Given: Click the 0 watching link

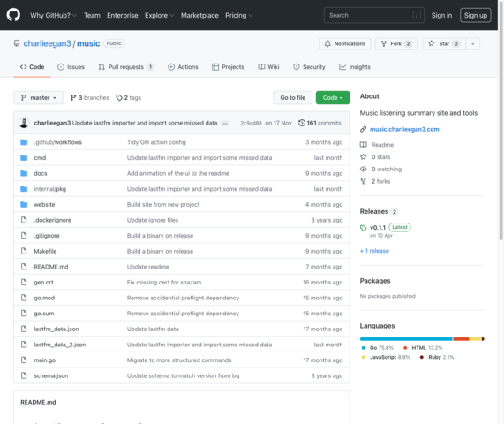Looking at the screenshot, I should click(381, 169).
